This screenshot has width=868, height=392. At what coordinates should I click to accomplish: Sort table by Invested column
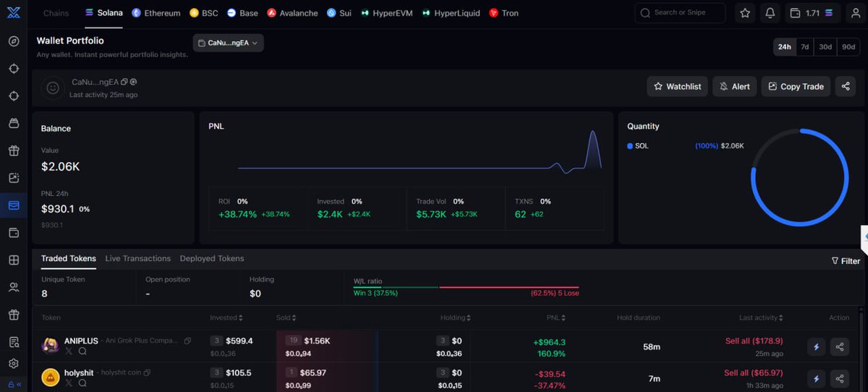pyautogui.click(x=226, y=318)
